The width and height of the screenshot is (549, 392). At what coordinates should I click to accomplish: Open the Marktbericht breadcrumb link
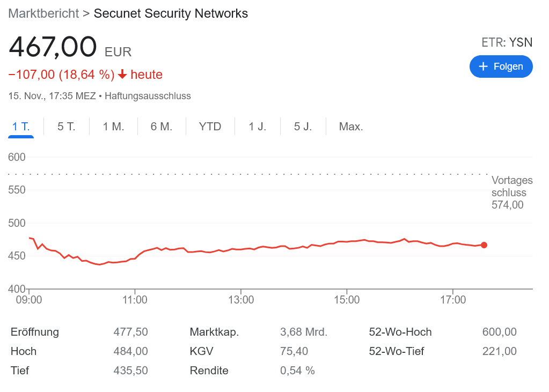[43, 13]
